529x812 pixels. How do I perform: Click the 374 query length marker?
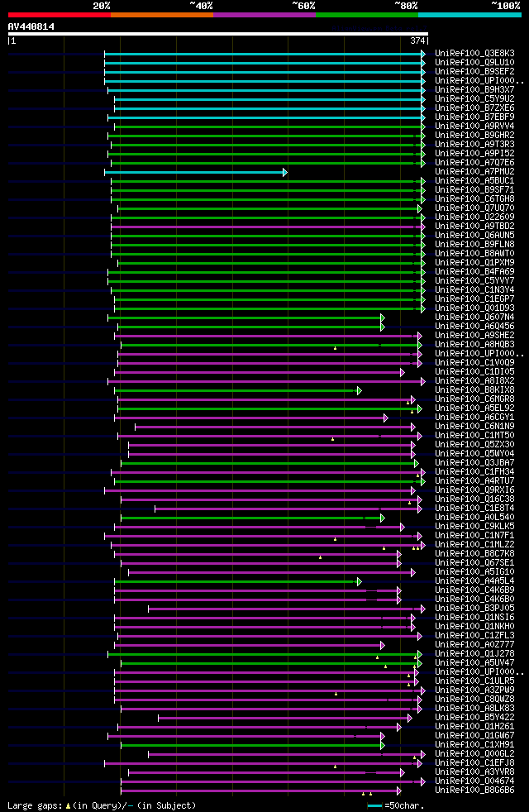click(417, 41)
